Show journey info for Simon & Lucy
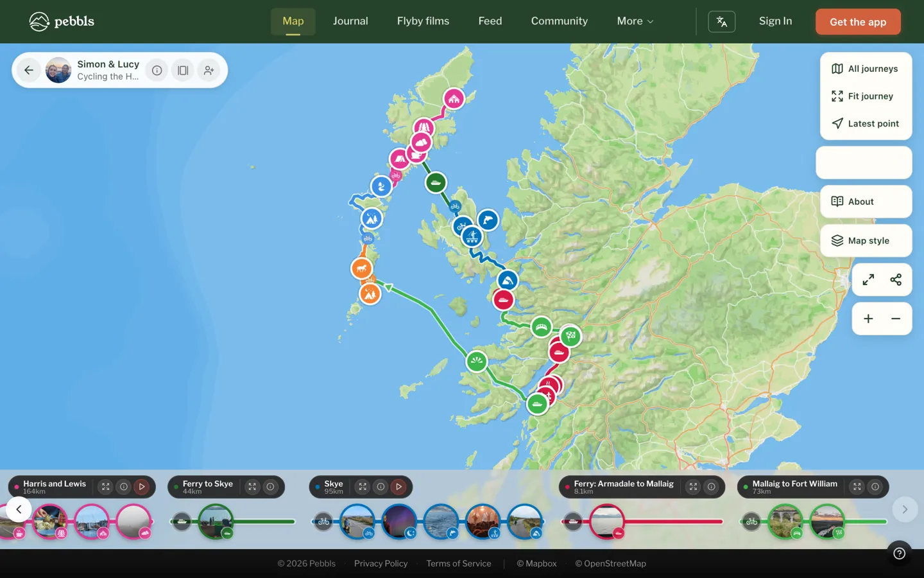Image resolution: width=924 pixels, height=578 pixels. point(157,70)
